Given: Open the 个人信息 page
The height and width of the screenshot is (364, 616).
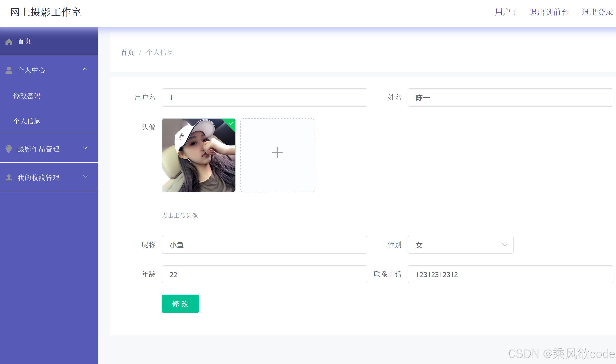Looking at the screenshot, I should [x=27, y=121].
